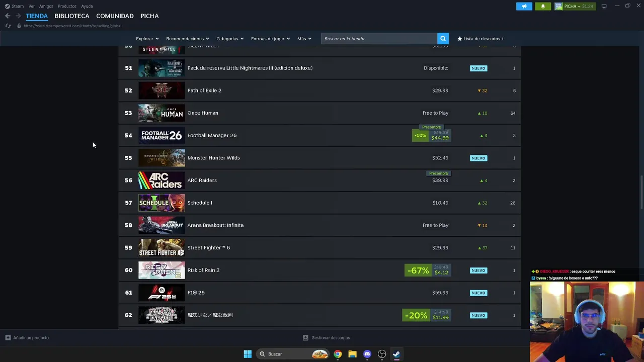Click the $29.99 price for Path of Exile 2

[440, 90]
